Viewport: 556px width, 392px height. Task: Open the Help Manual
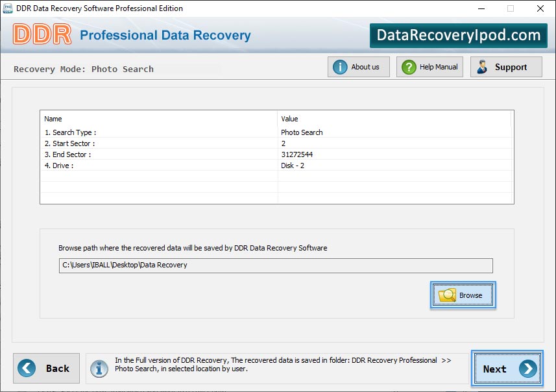click(429, 67)
